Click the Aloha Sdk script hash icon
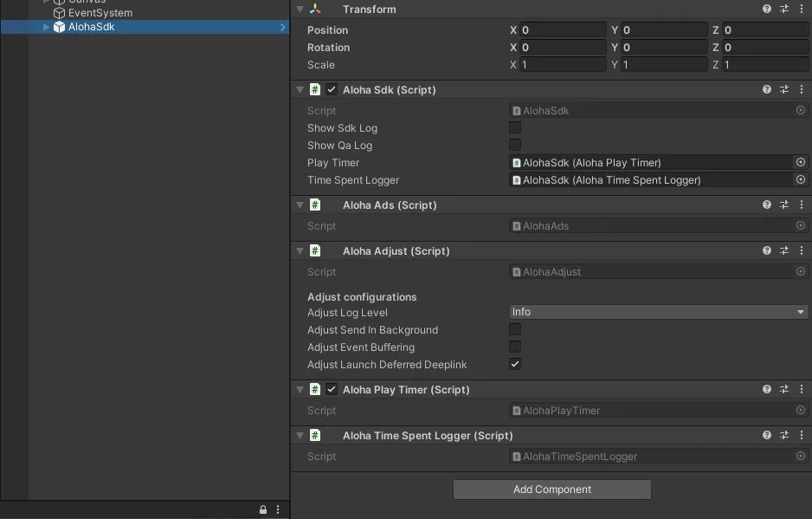This screenshot has width=812, height=519. point(315,89)
